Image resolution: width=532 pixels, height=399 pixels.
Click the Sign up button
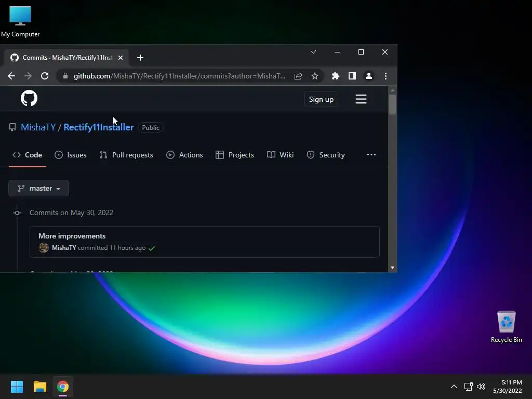(321, 99)
